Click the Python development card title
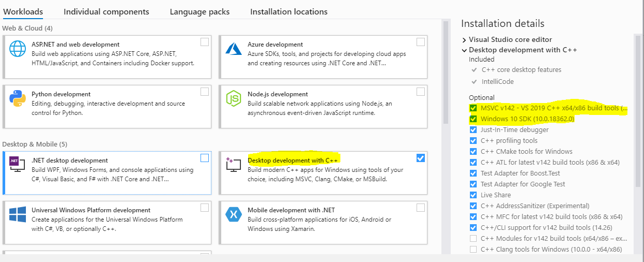 click(x=61, y=94)
